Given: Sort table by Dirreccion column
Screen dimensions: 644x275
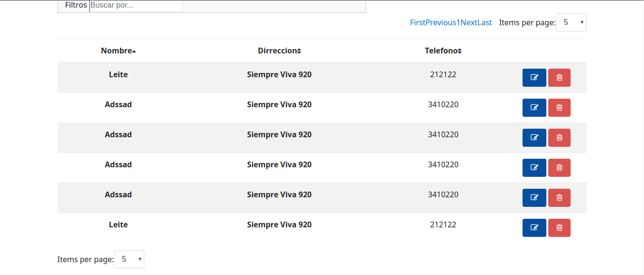Looking at the screenshot, I should (279, 51).
